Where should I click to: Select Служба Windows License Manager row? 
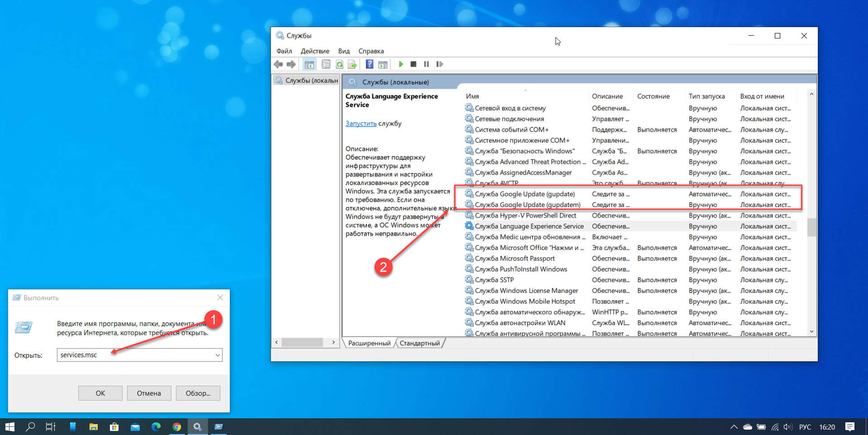[x=630, y=291]
